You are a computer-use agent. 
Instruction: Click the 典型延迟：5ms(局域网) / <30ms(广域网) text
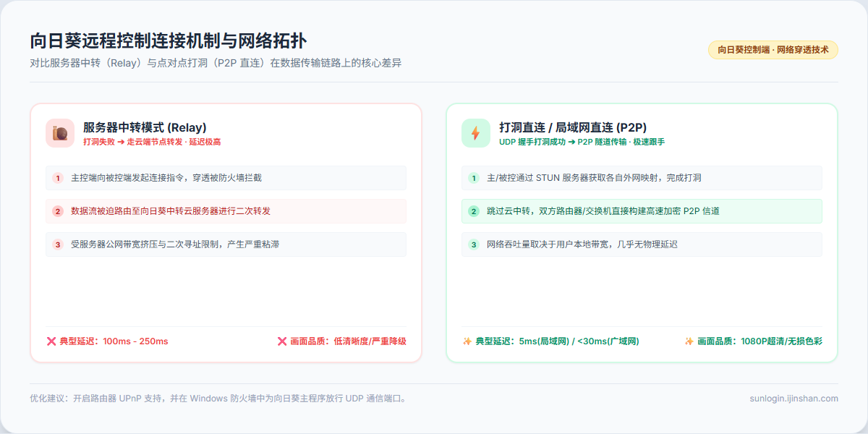pyautogui.click(x=557, y=341)
